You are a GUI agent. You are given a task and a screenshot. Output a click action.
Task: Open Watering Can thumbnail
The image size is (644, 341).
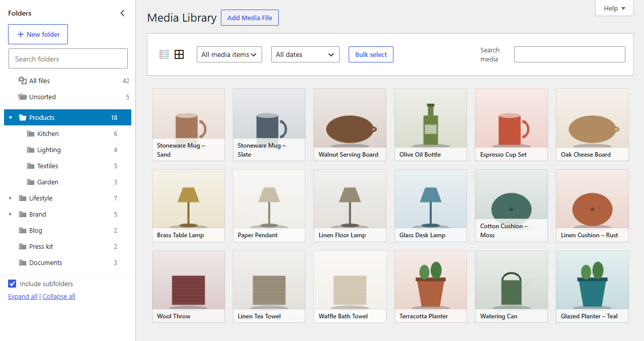(511, 287)
